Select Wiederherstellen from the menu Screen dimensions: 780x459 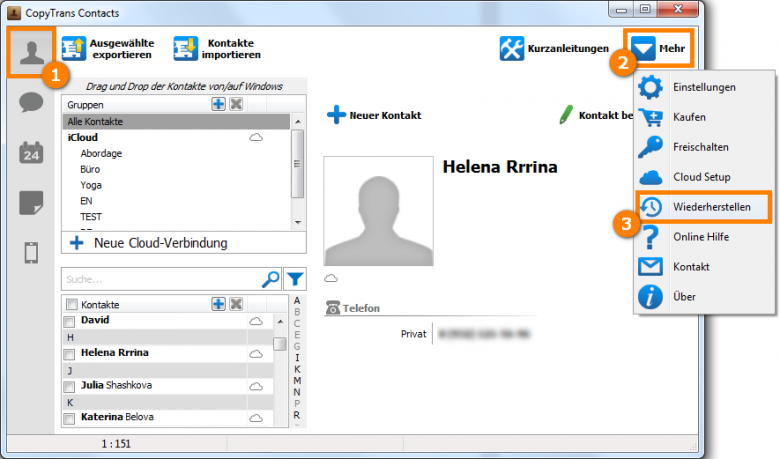tap(704, 206)
